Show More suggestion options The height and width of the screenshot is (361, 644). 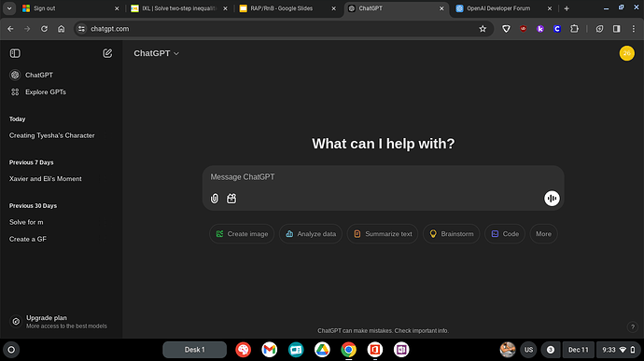[x=543, y=234]
